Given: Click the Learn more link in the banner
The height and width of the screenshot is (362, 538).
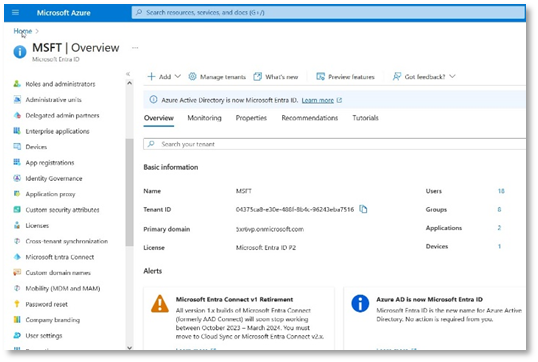Looking at the screenshot, I should [318, 100].
